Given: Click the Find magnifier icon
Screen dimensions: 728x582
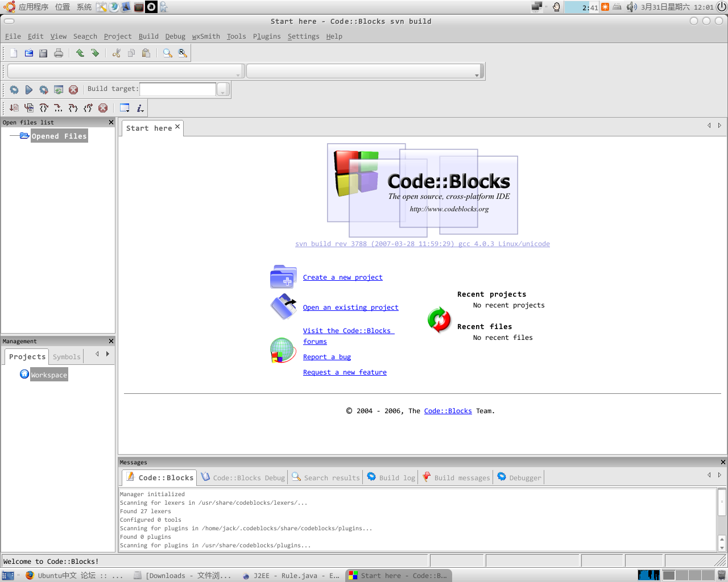Looking at the screenshot, I should 168,53.
